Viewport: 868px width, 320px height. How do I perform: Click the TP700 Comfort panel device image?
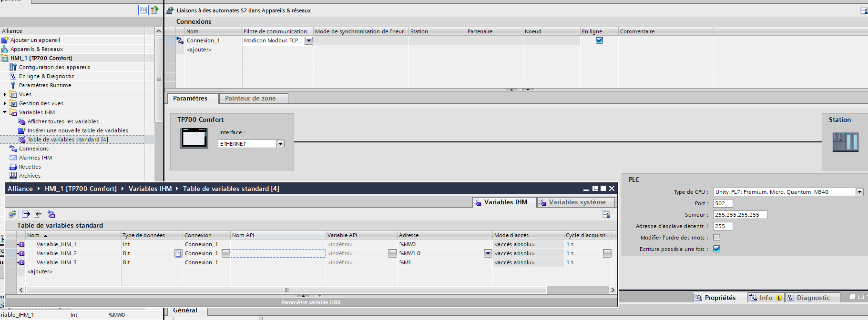(x=194, y=139)
